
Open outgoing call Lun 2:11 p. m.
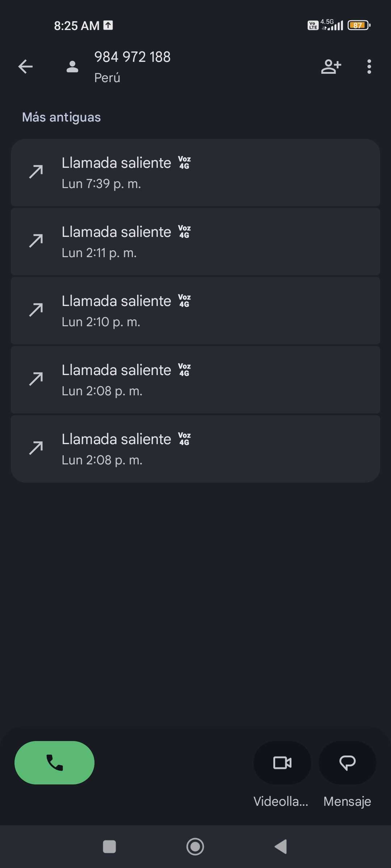tap(195, 242)
